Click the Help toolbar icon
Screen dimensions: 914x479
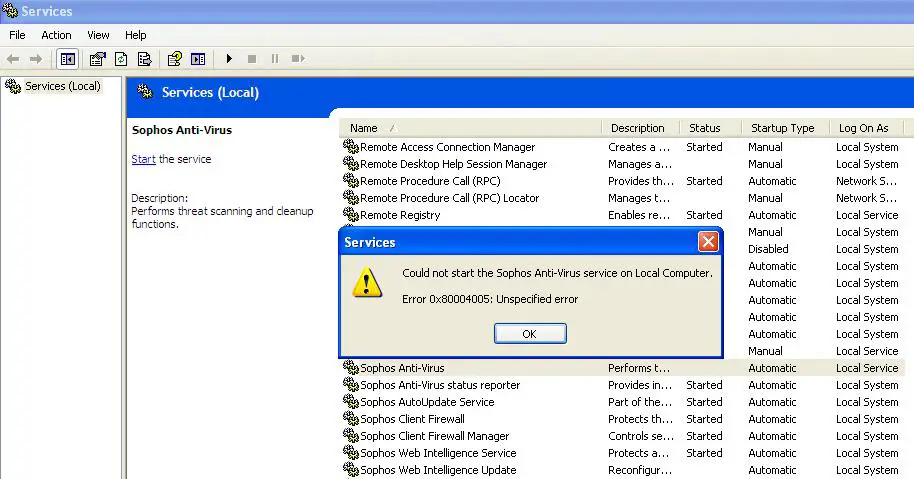pyautogui.click(x=174, y=59)
